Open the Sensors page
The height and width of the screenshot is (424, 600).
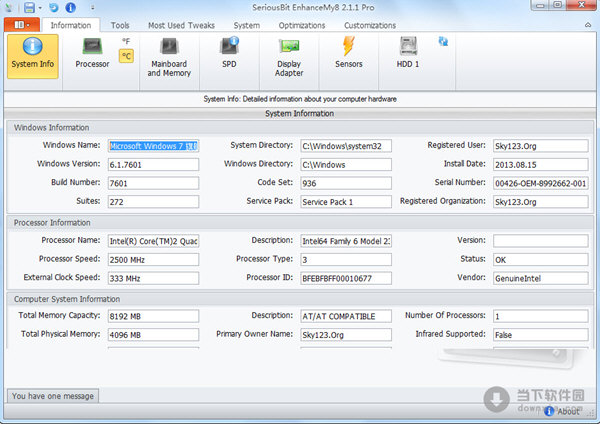349,54
